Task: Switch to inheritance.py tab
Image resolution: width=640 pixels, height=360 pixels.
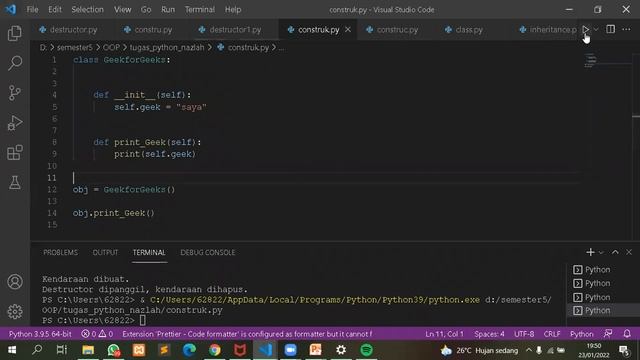Action: 548,30
